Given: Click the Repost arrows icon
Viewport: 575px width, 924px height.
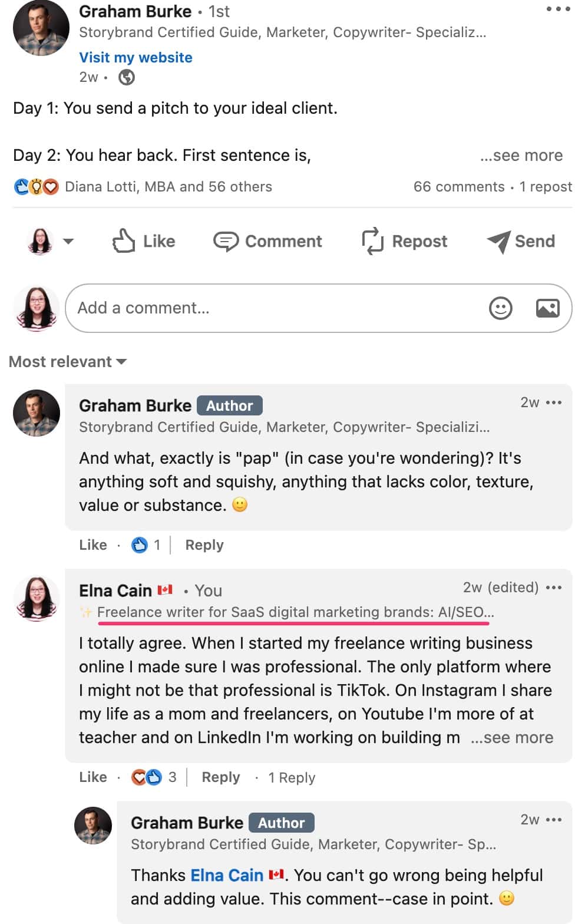Looking at the screenshot, I should (372, 240).
